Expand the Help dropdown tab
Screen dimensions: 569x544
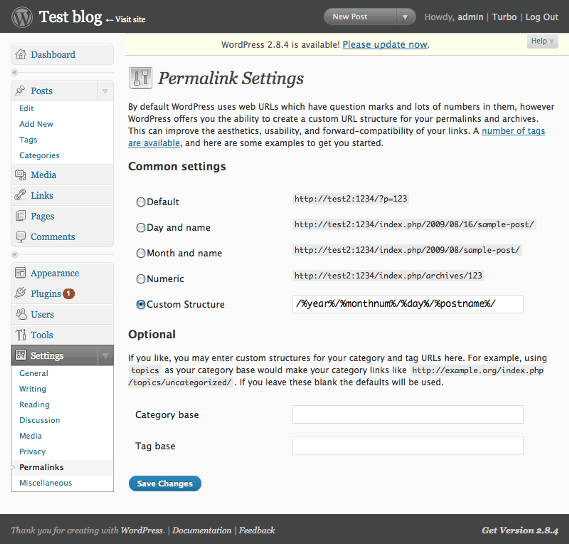(x=543, y=41)
